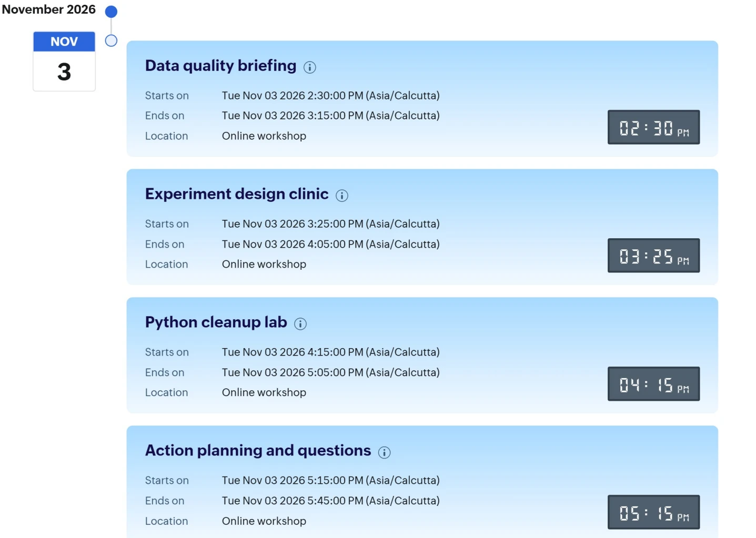Click the 04:15 PM digital clock badge
Screen dimensions: 756x538
pyautogui.click(x=654, y=384)
